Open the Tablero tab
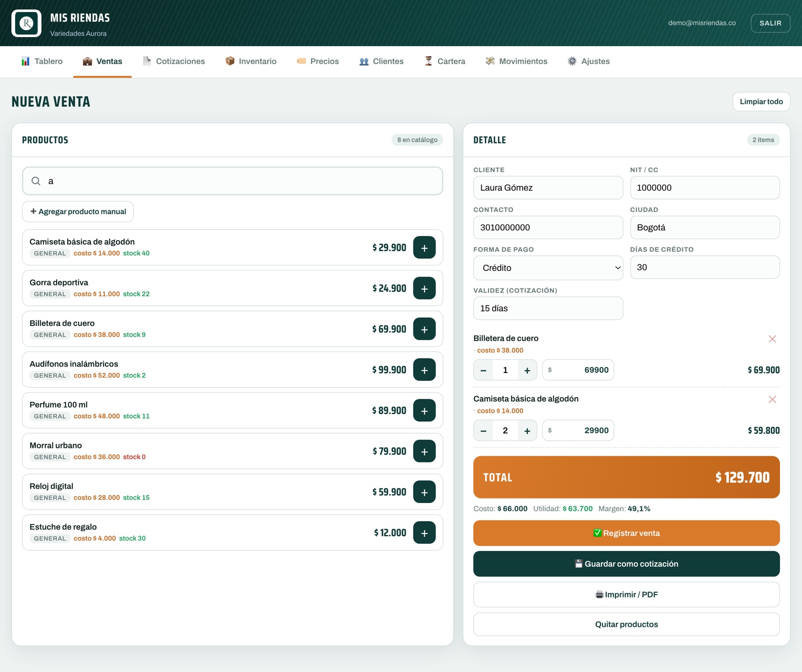This screenshot has height=672, width=802. coord(42,61)
